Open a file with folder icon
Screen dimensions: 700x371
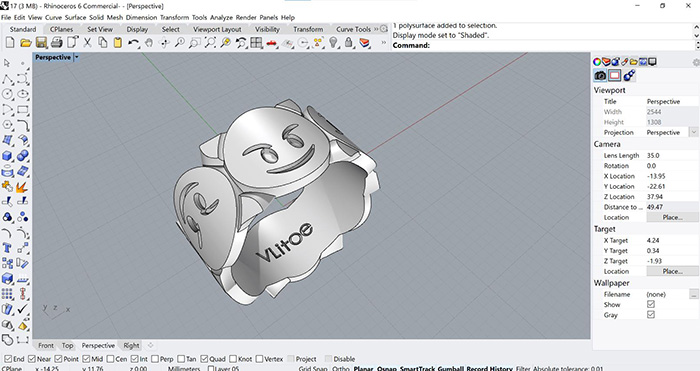(25, 43)
